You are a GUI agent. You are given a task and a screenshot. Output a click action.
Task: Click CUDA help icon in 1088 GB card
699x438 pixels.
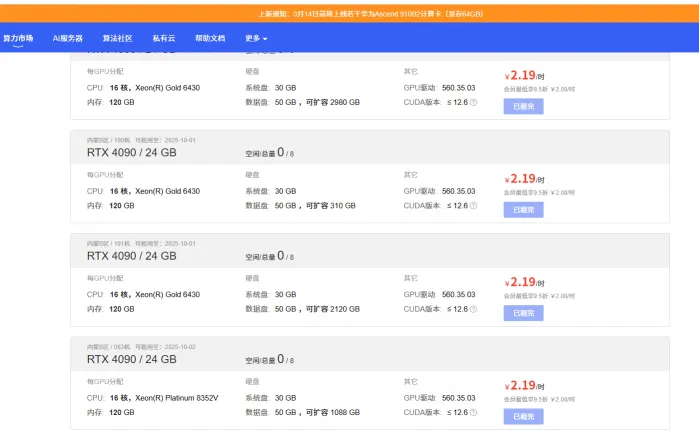[473, 413]
